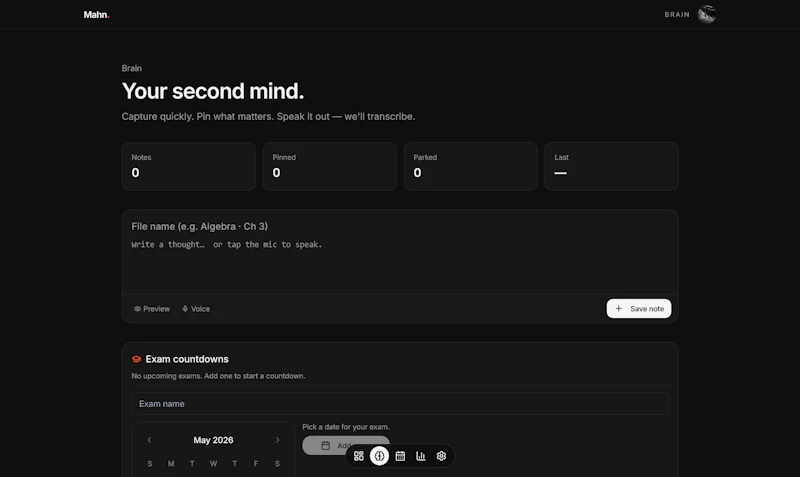Click the Brain breadcrumb label above heading
The width and height of the screenshot is (800, 477).
[x=132, y=68]
